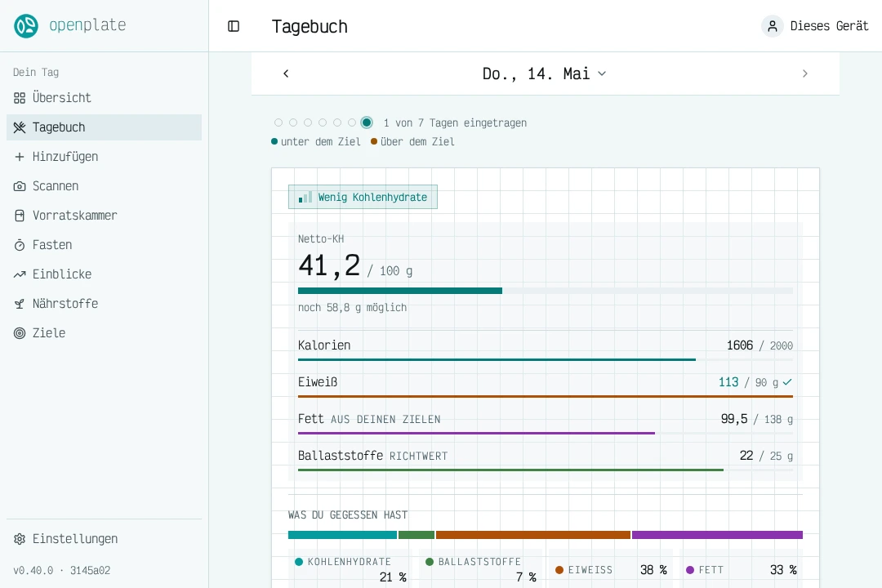
Task: Click the purple Fett segment of the macro bar
Action: coord(717,535)
